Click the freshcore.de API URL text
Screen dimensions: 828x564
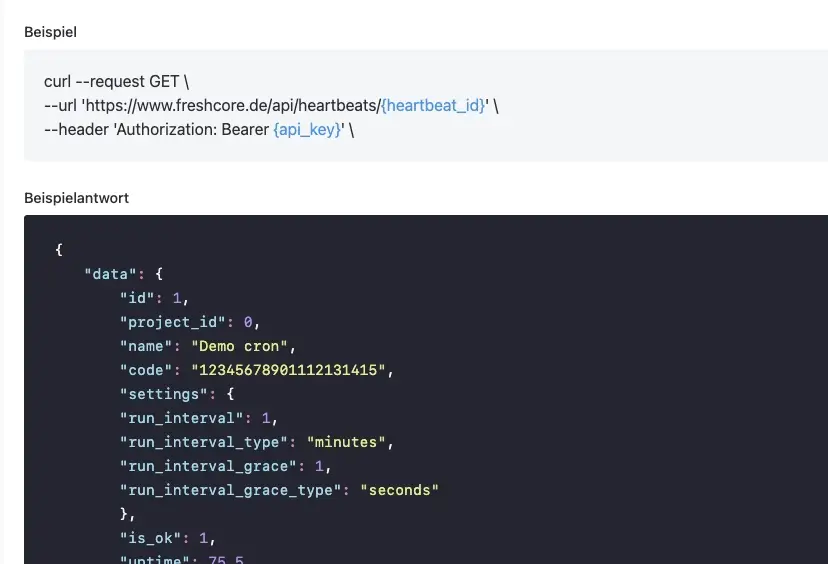[x=233, y=106]
